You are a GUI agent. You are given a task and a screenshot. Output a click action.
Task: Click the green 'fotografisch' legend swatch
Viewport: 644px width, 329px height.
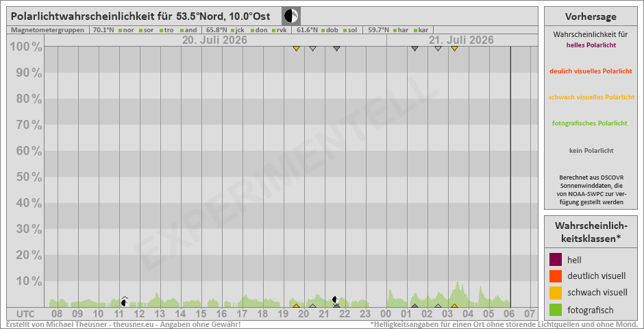coord(556,310)
